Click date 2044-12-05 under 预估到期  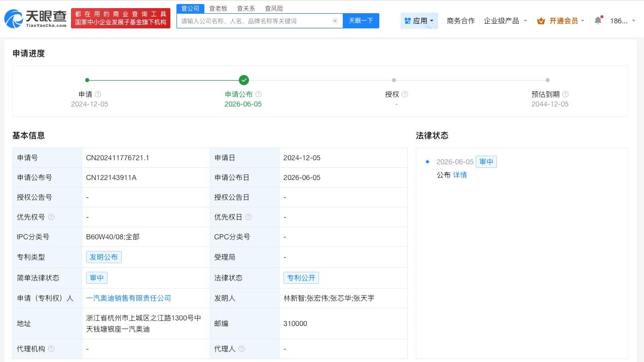(550, 104)
